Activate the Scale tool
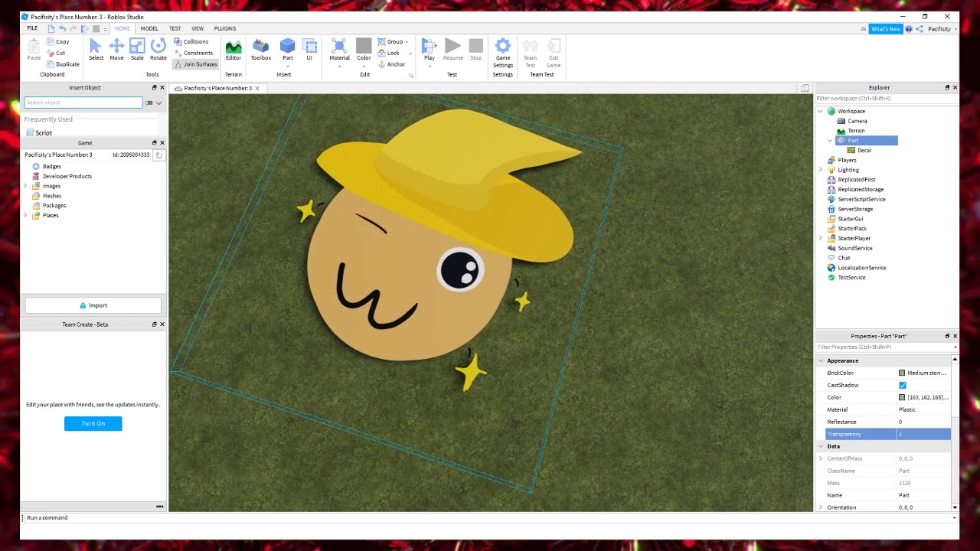Image resolution: width=980 pixels, height=551 pixels. click(137, 50)
